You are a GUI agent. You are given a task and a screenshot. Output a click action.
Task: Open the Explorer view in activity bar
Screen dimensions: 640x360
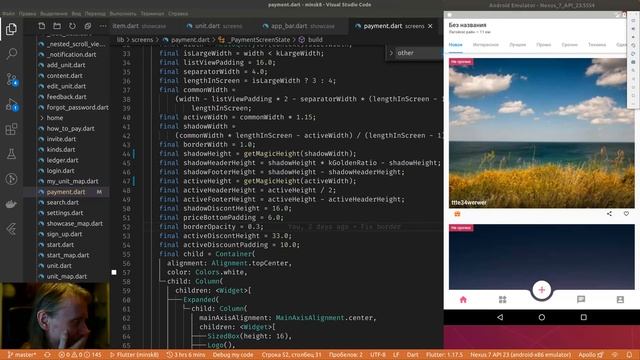pos(11,29)
